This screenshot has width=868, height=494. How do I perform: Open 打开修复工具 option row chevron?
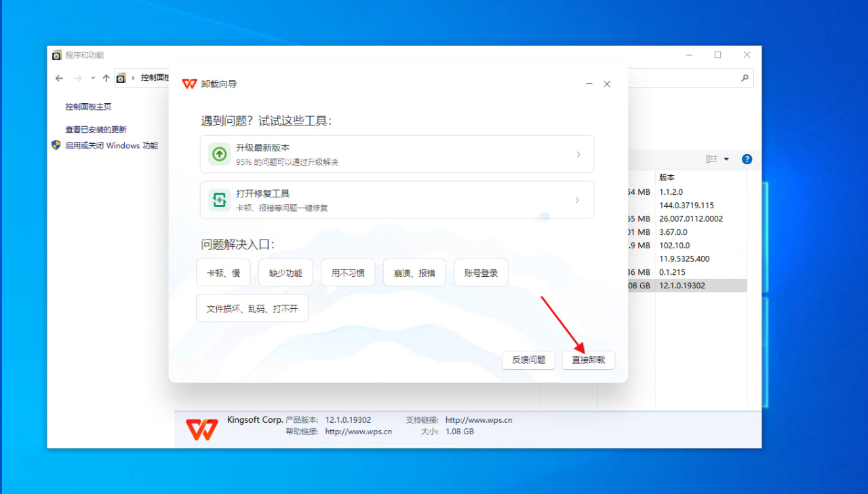(578, 200)
